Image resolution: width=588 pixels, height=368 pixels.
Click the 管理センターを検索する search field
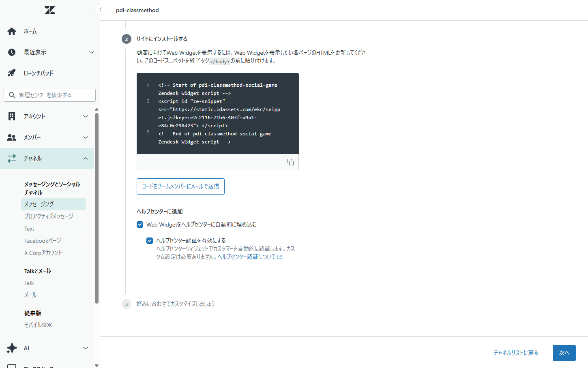pyautogui.click(x=50, y=95)
